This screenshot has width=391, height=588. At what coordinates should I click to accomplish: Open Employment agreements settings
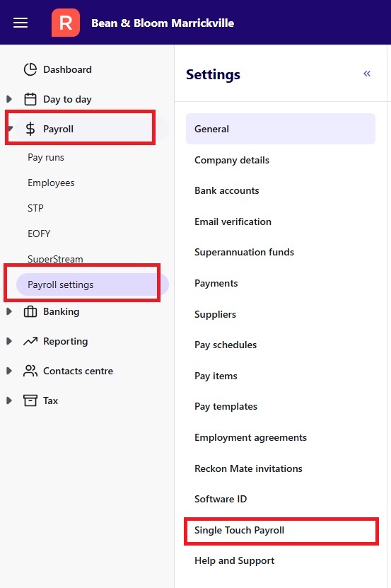click(x=250, y=437)
